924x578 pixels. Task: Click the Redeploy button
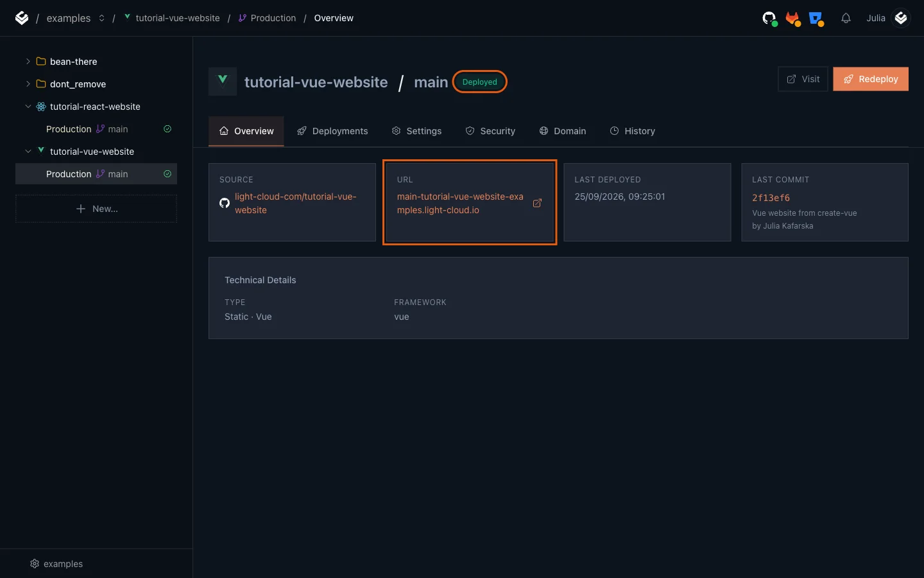click(x=871, y=79)
